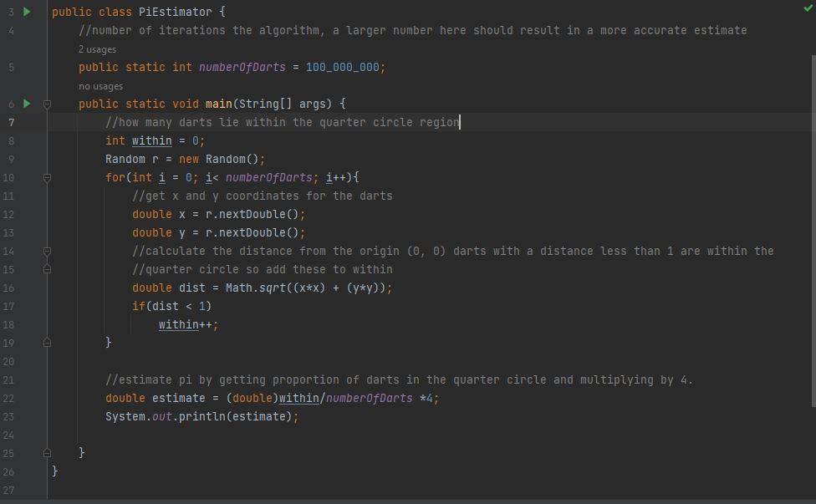Collapse the comment block at line 14
816x504 pixels.
point(48,251)
